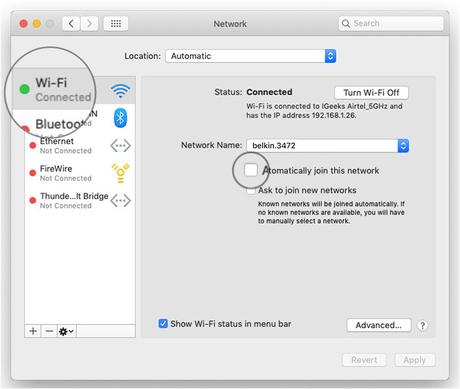Select the FireWire service
The image size is (460, 389).
click(x=80, y=173)
